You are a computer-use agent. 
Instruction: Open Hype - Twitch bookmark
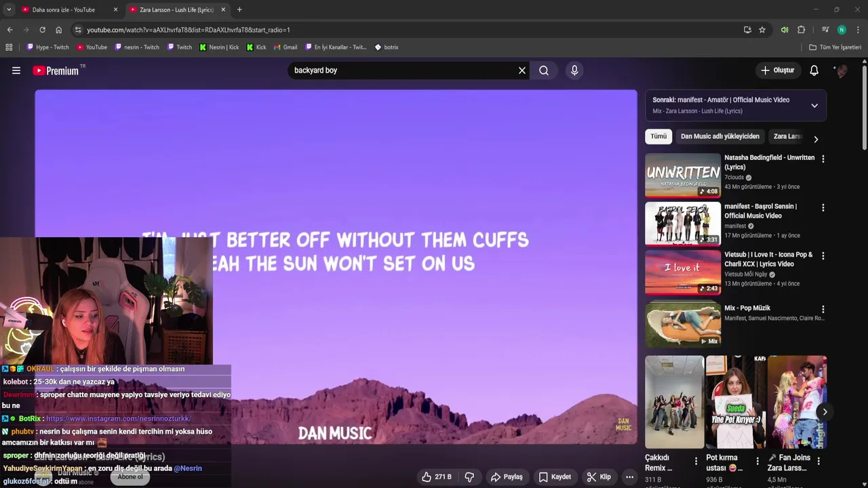tap(47, 47)
